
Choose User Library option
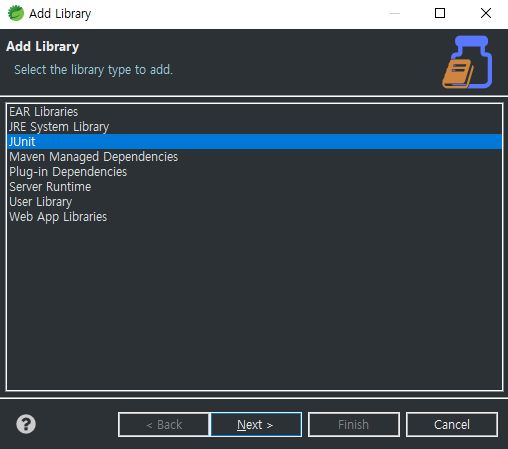tap(254, 202)
